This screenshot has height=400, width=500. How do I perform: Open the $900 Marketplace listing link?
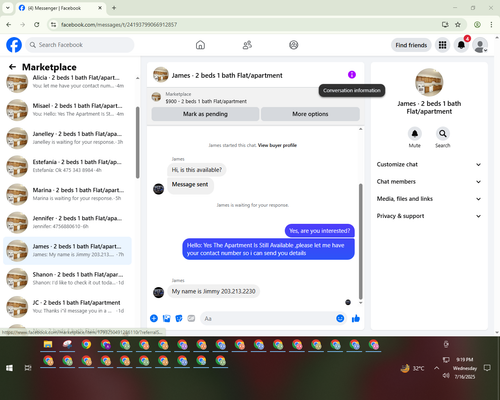coord(206,101)
